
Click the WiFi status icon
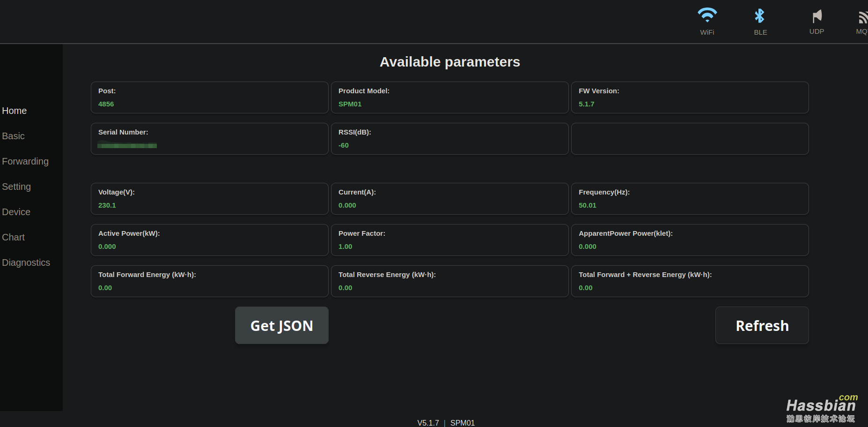[707, 16]
